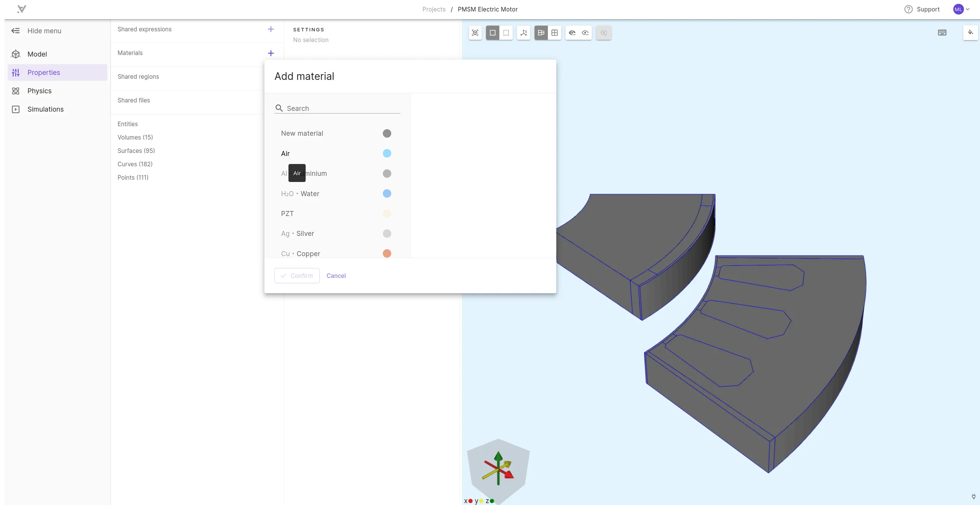Click the Simulations play icon in sidebar

(x=16, y=109)
